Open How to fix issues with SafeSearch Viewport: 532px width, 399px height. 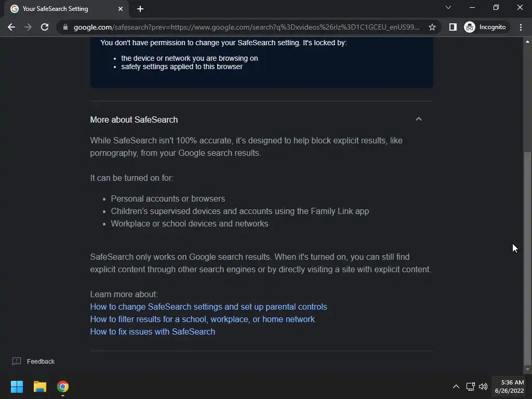click(153, 332)
